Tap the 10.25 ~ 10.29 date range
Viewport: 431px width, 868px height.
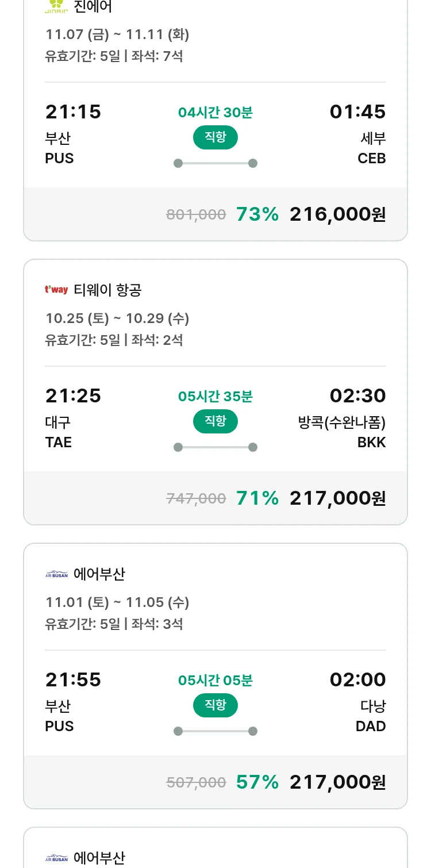click(x=117, y=318)
